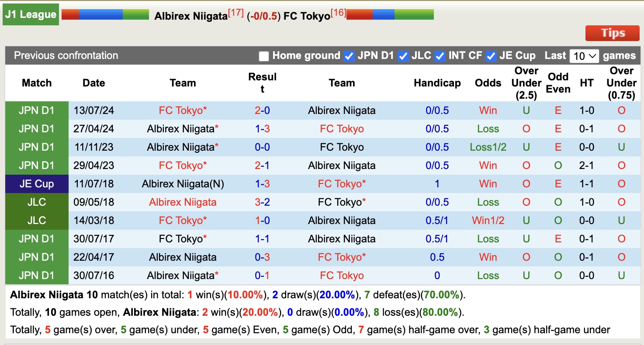Image resolution: width=644 pixels, height=345 pixels.
Task: Click the 2-0 result of the 13/07/24 match
Action: (x=262, y=110)
